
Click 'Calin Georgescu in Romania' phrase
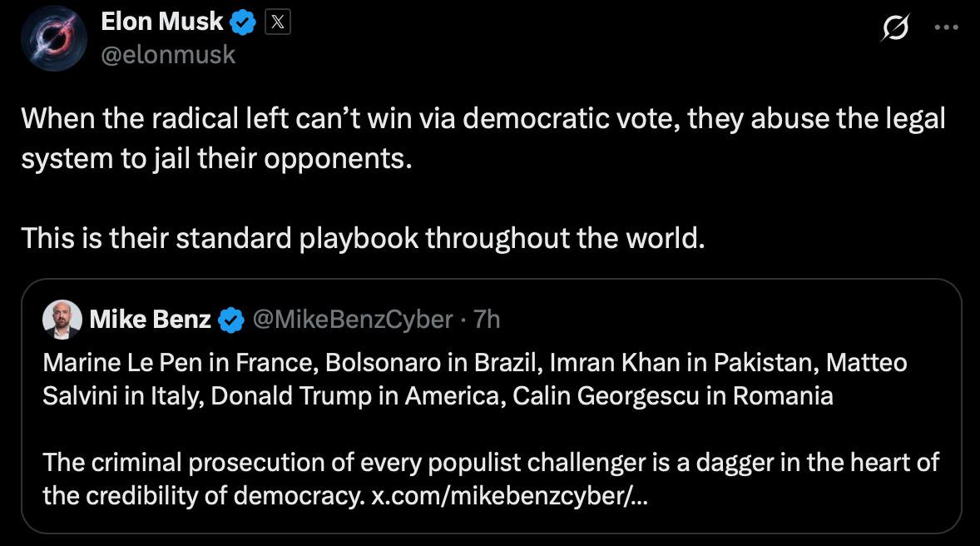672,395
